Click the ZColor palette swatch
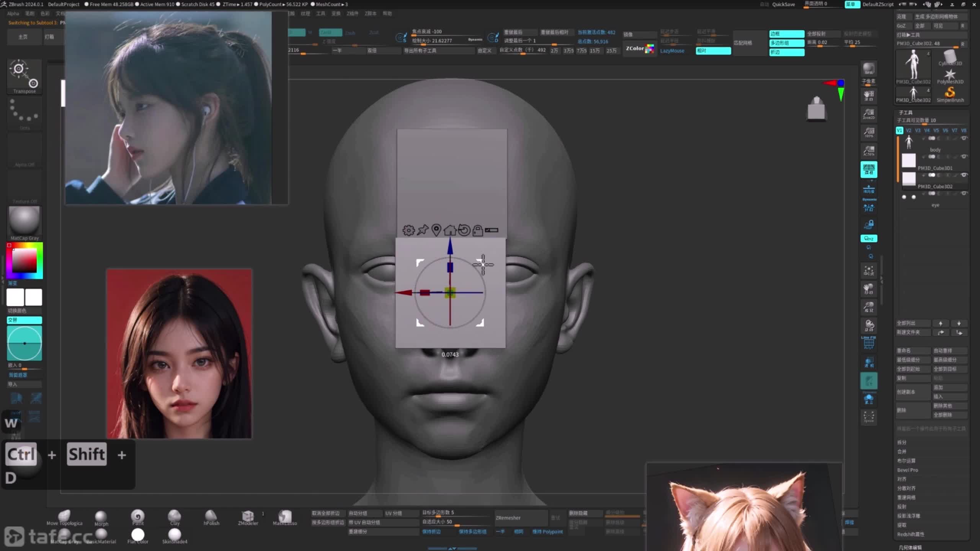 pyautogui.click(x=650, y=49)
